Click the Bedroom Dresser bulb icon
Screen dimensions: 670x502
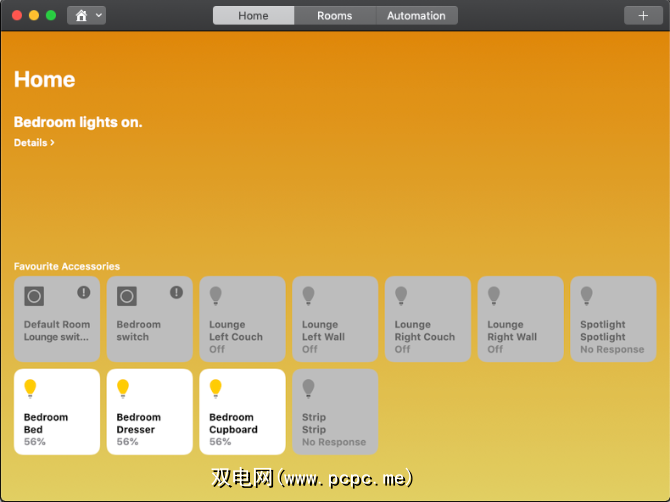[123, 387]
